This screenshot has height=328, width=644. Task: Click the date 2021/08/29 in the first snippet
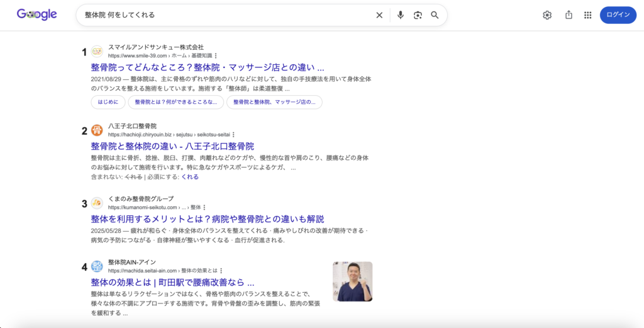click(106, 79)
